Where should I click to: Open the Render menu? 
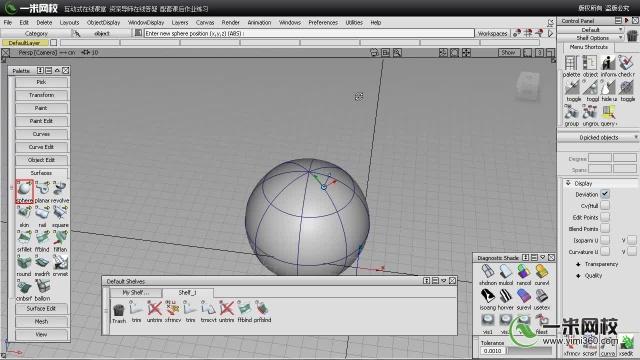230,22
